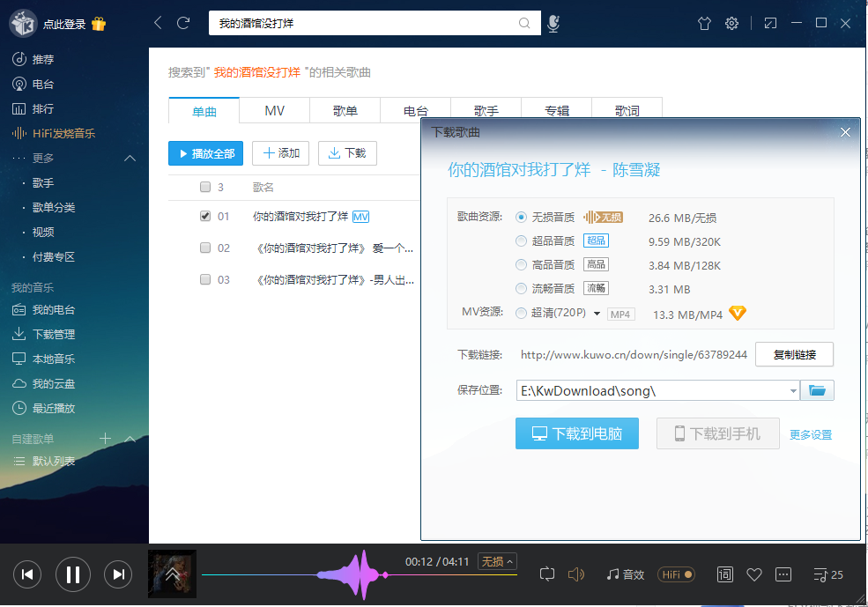The image size is (868, 607).
Task: Check song 02 checkbox
Action: click(x=205, y=248)
